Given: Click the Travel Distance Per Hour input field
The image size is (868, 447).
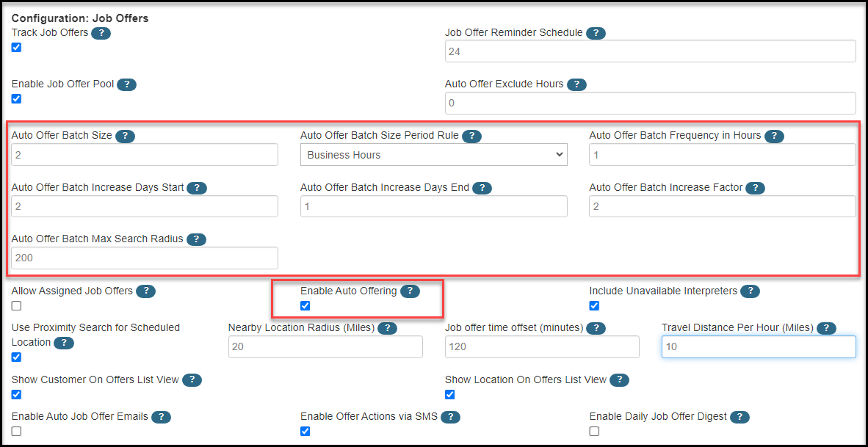Looking at the screenshot, I should pyautogui.click(x=758, y=346).
